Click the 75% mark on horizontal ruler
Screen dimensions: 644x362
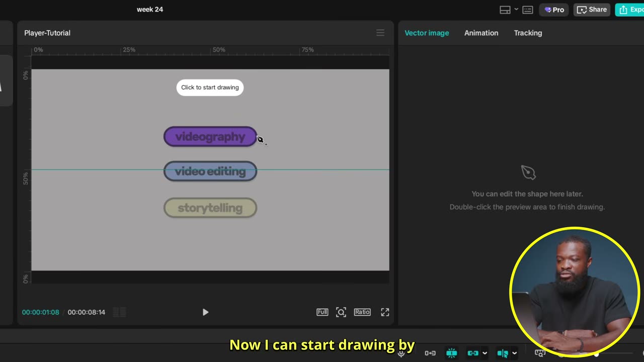[307, 50]
